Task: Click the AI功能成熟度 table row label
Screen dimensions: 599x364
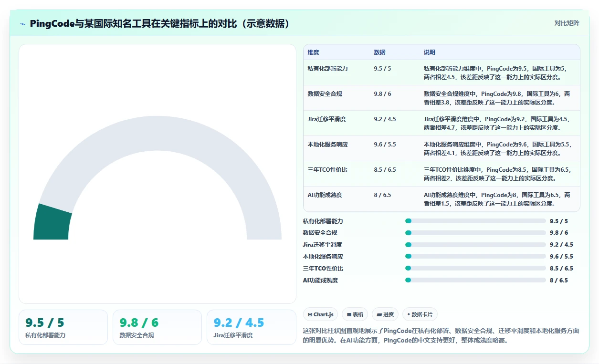Action: point(325,195)
